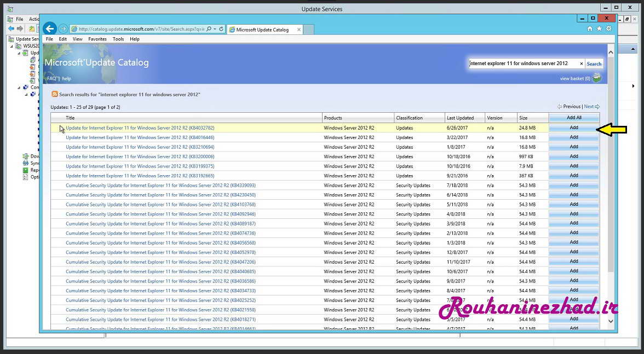Click the page scrollbar down arrow
This screenshot has width=644, height=354.
[610, 321]
